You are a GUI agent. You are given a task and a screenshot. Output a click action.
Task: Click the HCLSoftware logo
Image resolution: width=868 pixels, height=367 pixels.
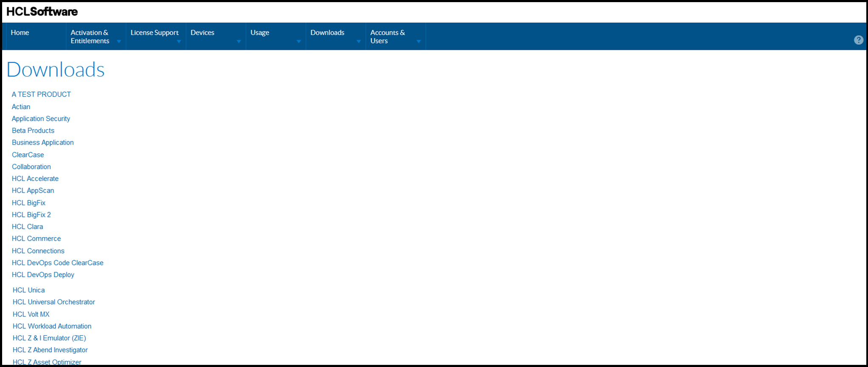pos(42,11)
